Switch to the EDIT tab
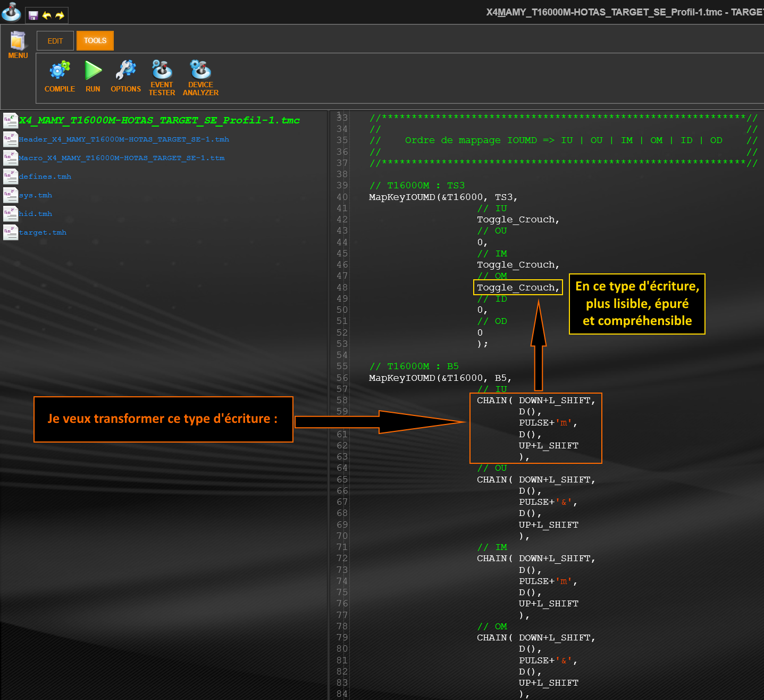The image size is (764, 700). point(55,41)
